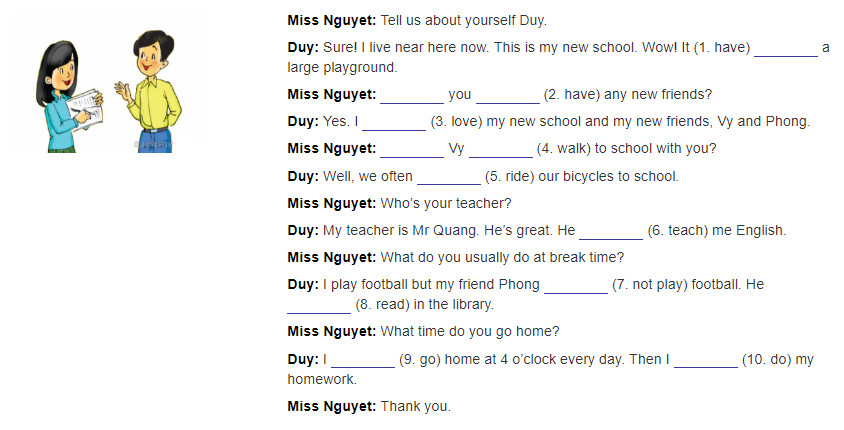Click the cartoon illustration of teacher and student
The height and width of the screenshot is (430, 844).
coord(109,91)
